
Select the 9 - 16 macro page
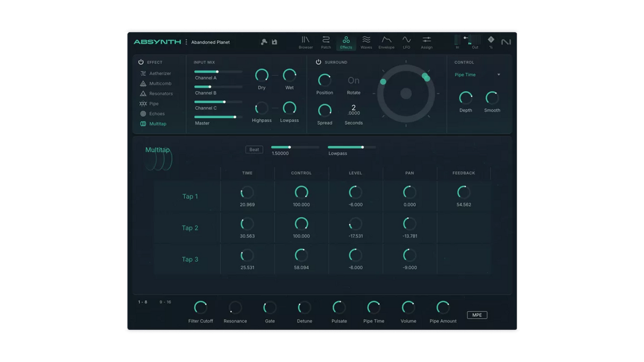pyautogui.click(x=165, y=302)
